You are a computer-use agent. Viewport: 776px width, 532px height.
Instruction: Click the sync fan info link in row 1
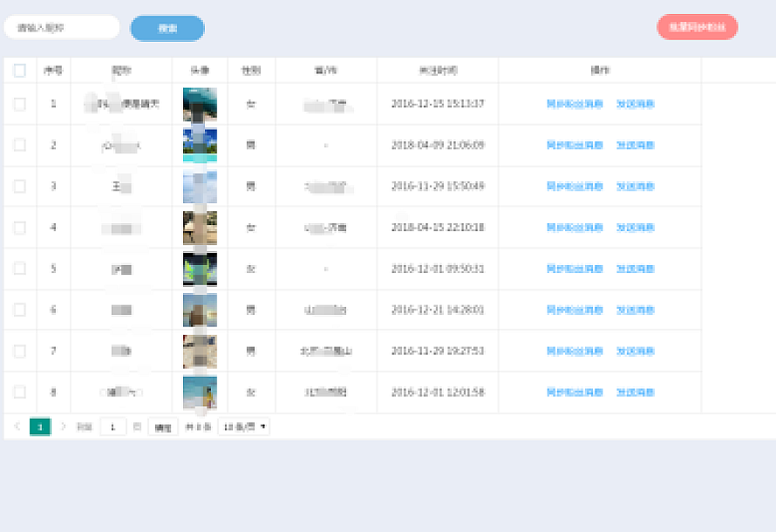point(575,104)
